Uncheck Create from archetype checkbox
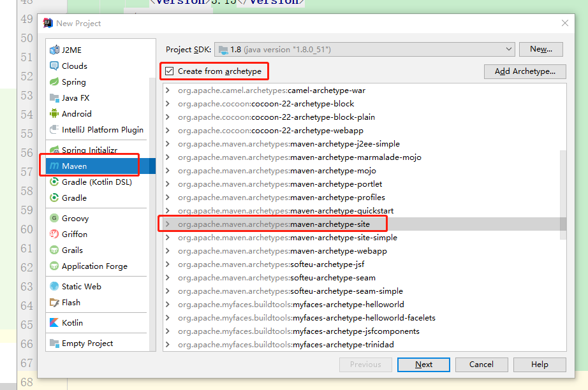Image resolution: width=588 pixels, height=390 pixels. (x=170, y=71)
